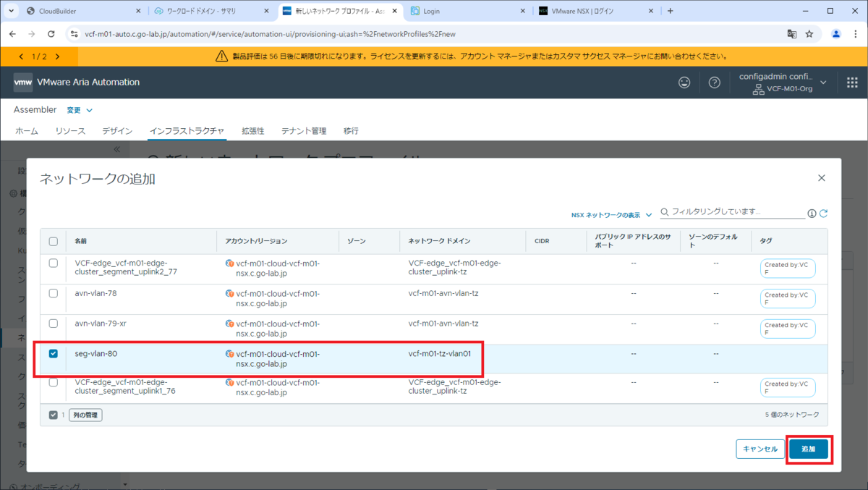Click the search magnifier icon

(665, 213)
